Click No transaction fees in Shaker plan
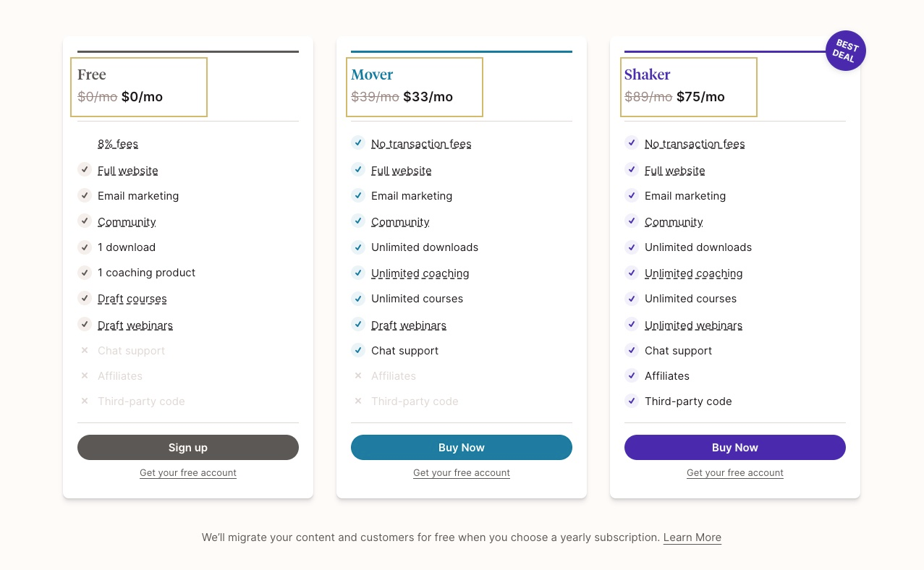Image resolution: width=924 pixels, height=570 pixels. (695, 144)
